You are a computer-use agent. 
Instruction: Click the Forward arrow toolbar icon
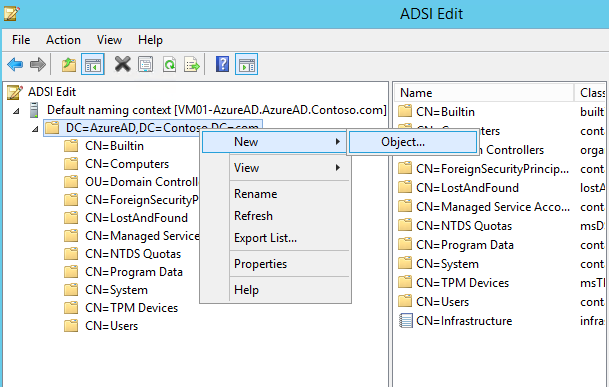coord(38,64)
